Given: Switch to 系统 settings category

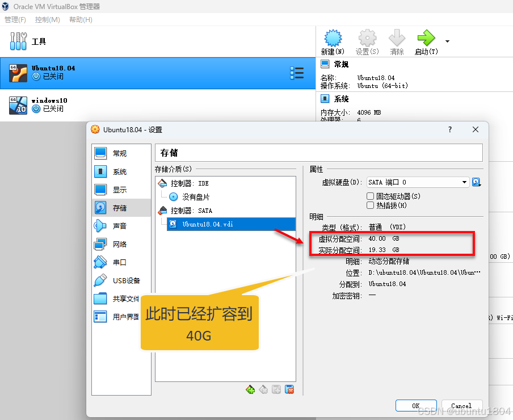Looking at the screenshot, I should [121, 171].
